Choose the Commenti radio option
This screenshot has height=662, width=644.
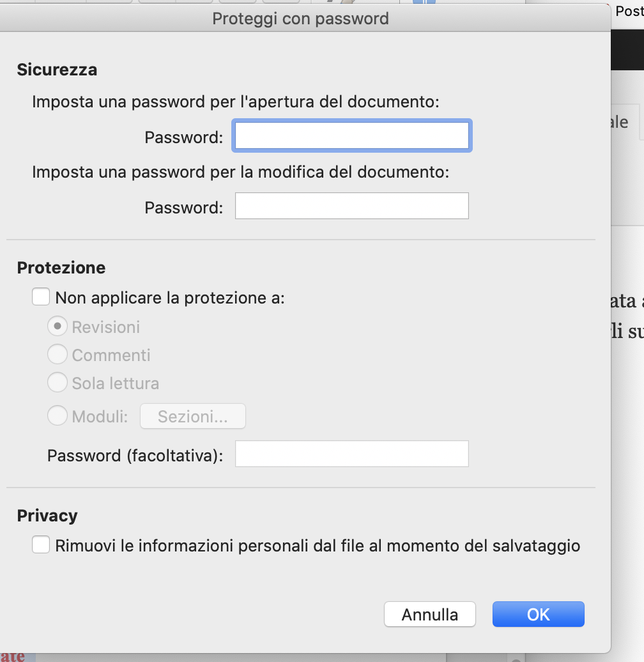tap(57, 354)
